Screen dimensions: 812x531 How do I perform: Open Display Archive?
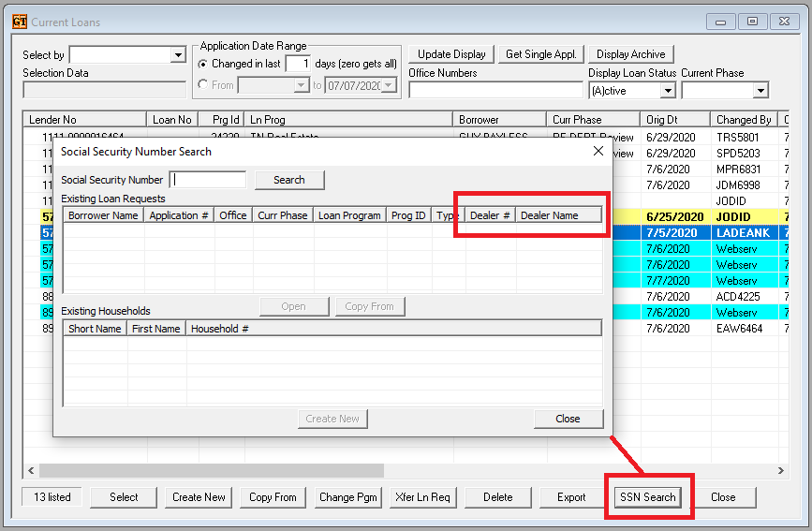pos(630,54)
